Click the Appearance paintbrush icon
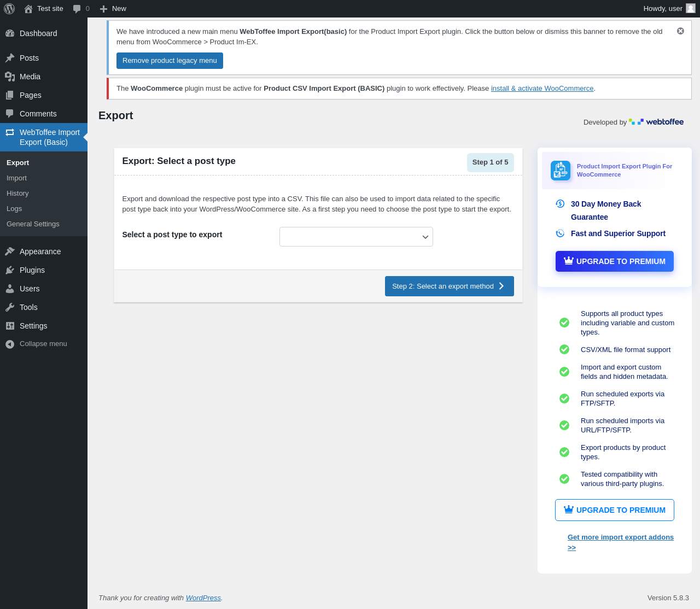Screen dimensions: 700x609 point(10,251)
